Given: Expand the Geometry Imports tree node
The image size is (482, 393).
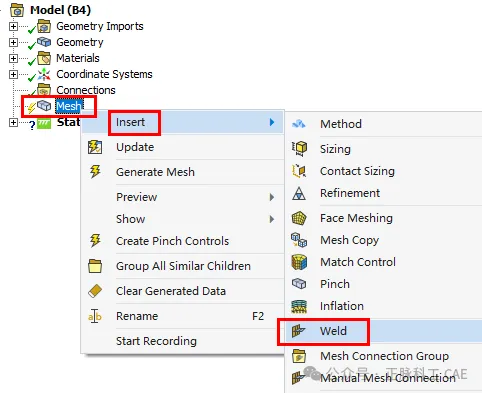Looking at the screenshot, I should 13,26.
